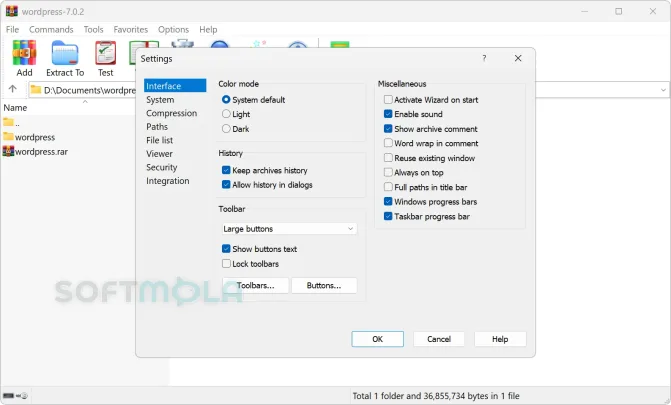The image size is (671, 405).
Task: Enable Lock toolbars checkbox
Action: (226, 263)
